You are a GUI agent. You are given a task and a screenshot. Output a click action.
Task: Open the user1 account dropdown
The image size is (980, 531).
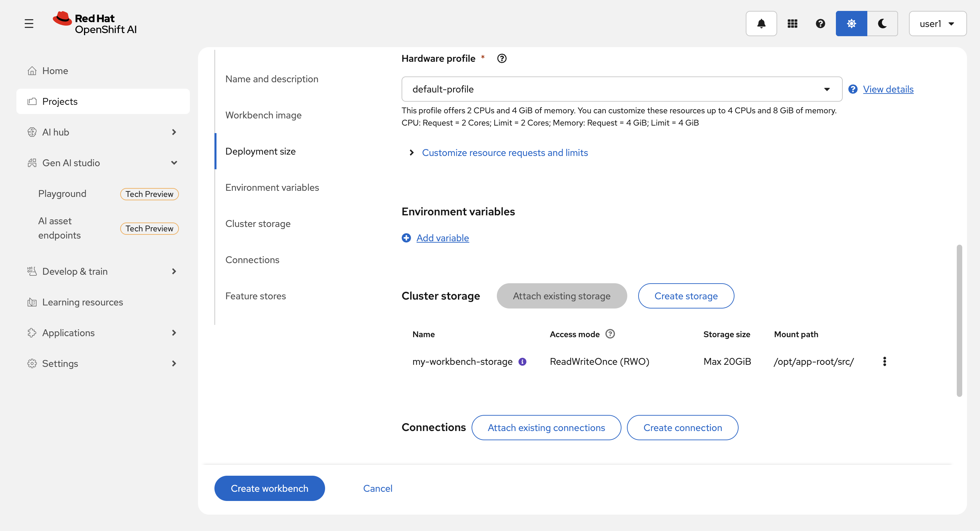click(937, 24)
